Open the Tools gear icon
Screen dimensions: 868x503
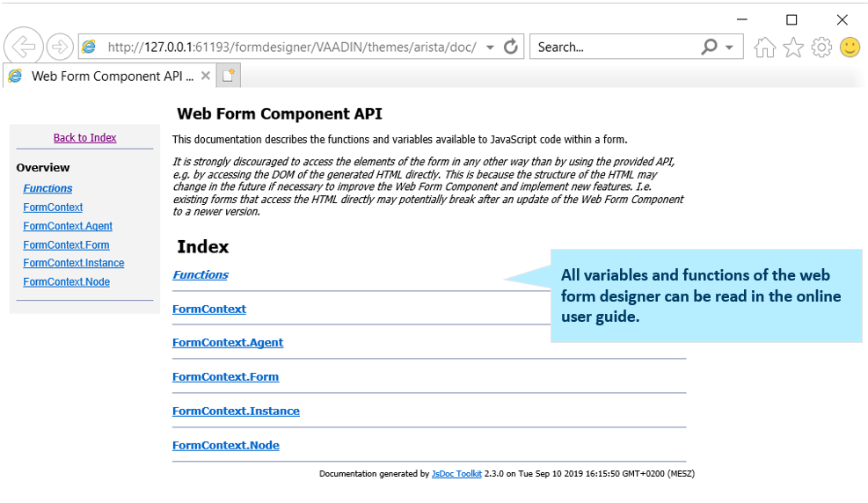click(821, 47)
